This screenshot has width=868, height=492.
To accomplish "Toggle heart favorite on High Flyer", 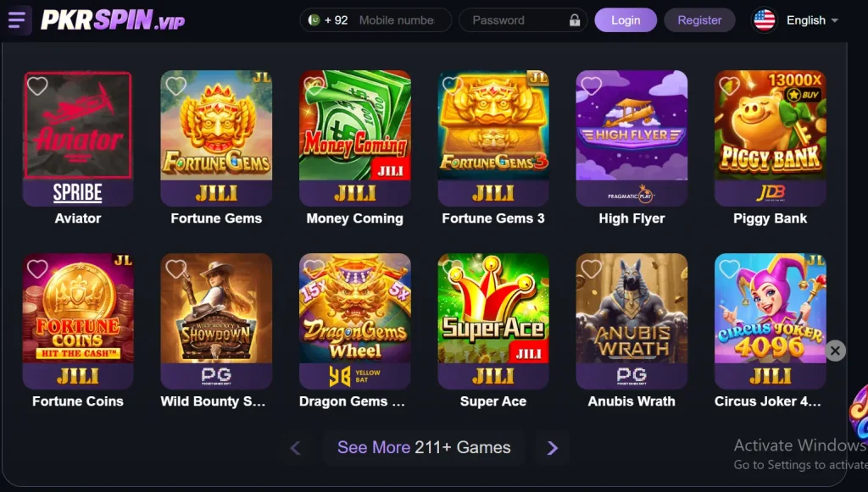I will [x=591, y=86].
